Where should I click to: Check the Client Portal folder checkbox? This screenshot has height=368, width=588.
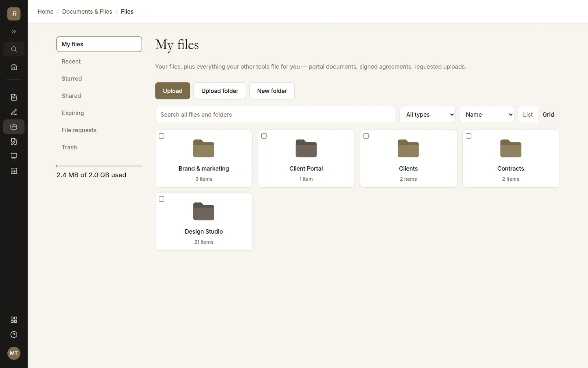tap(264, 136)
